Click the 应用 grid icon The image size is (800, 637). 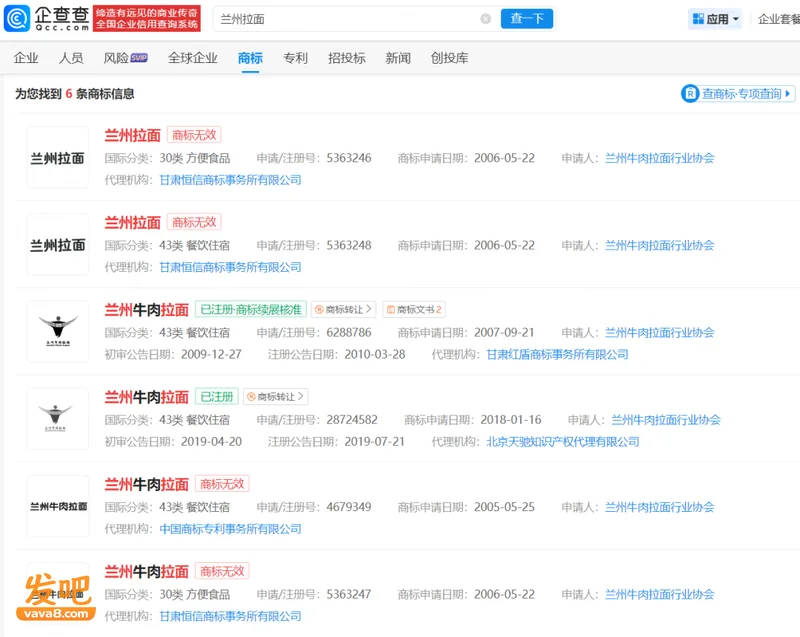[x=697, y=19]
